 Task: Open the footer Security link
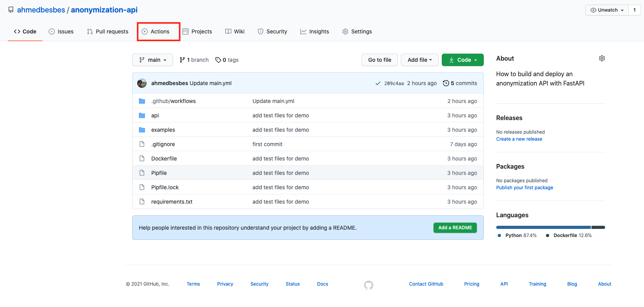pos(259,284)
